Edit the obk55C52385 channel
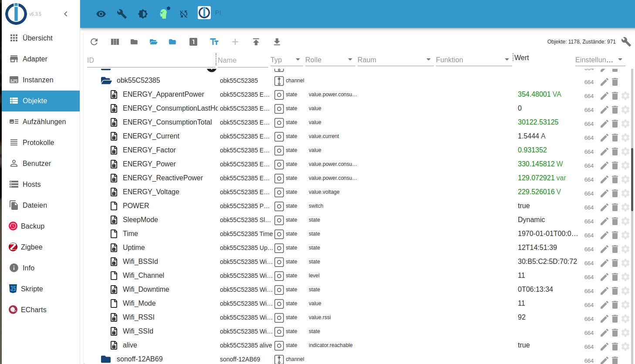Screen dimensions: 635x364 pos(604,81)
